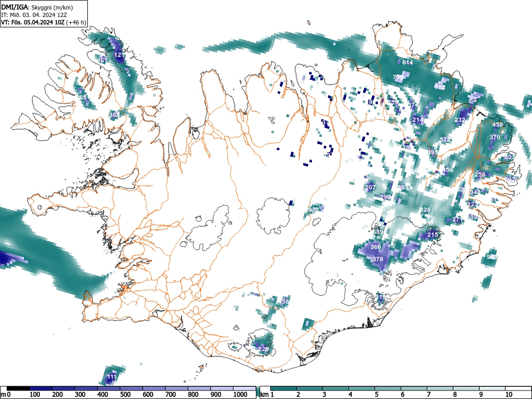The image size is (532, 399).
Task: Click the visibility value 969 on map
Action: [x=492, y=257]
